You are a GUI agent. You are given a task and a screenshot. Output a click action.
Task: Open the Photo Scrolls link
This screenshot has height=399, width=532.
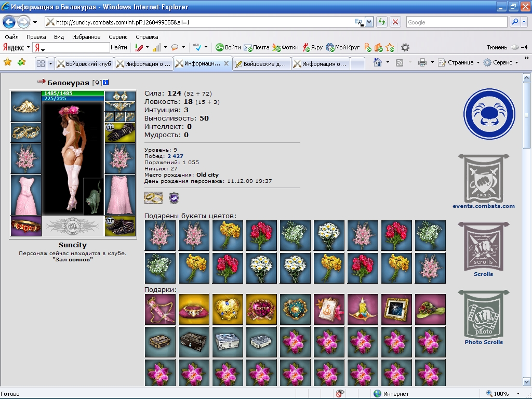point(484,342)
